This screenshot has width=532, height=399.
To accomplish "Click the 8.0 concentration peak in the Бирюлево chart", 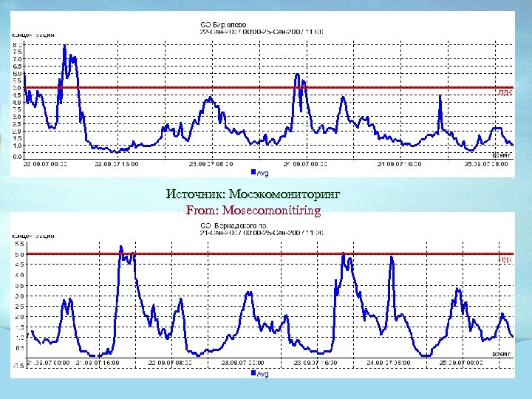I will (x=64, y=46).
